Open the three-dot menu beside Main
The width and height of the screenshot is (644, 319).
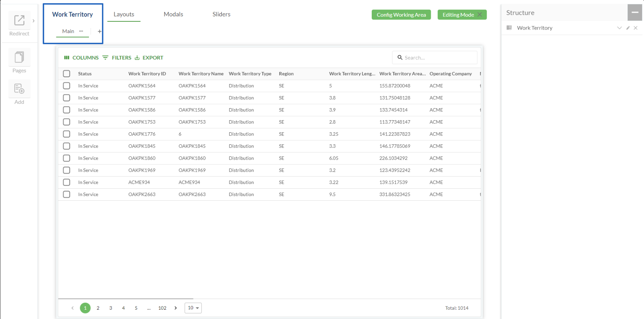click(81, 31)
